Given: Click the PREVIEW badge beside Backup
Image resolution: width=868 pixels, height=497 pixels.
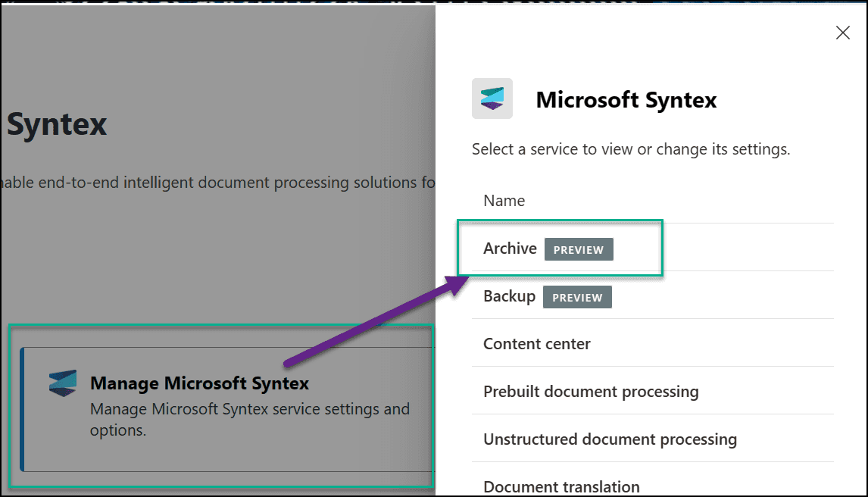Looking at the screenshot, I should pos(577,297).
